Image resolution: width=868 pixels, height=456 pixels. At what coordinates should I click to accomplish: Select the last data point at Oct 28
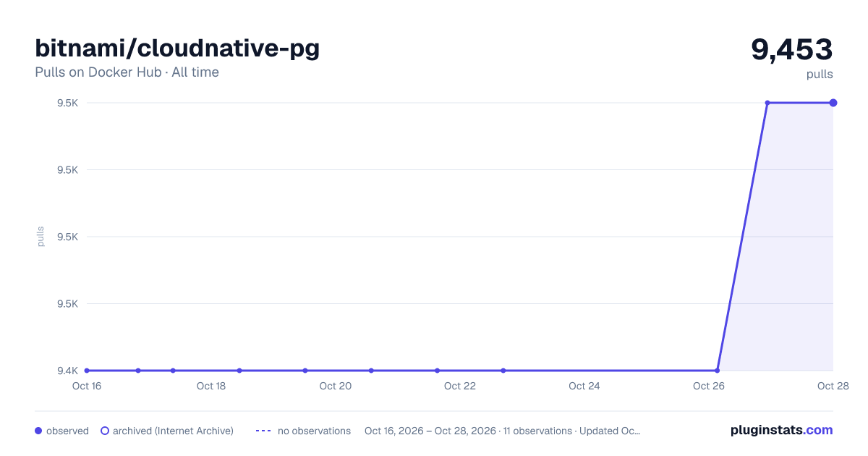[833, 103]
